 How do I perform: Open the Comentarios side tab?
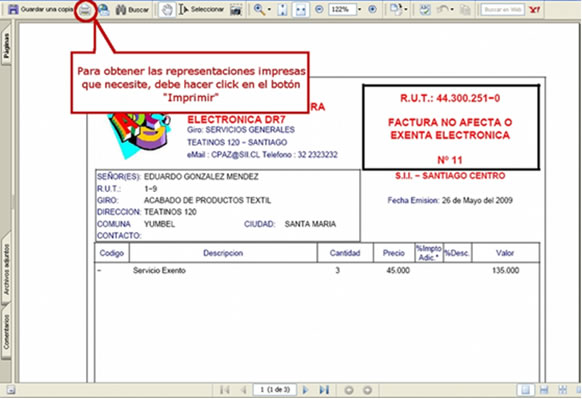click(6, 332)
